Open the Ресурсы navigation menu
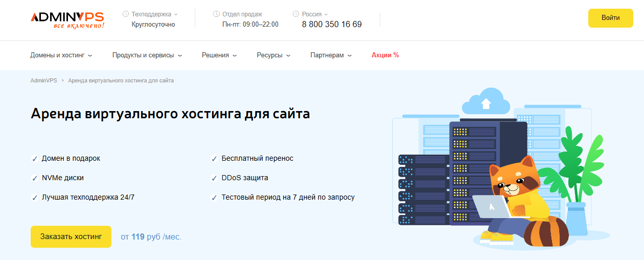644x279 pixels. (x=273, y=55)
